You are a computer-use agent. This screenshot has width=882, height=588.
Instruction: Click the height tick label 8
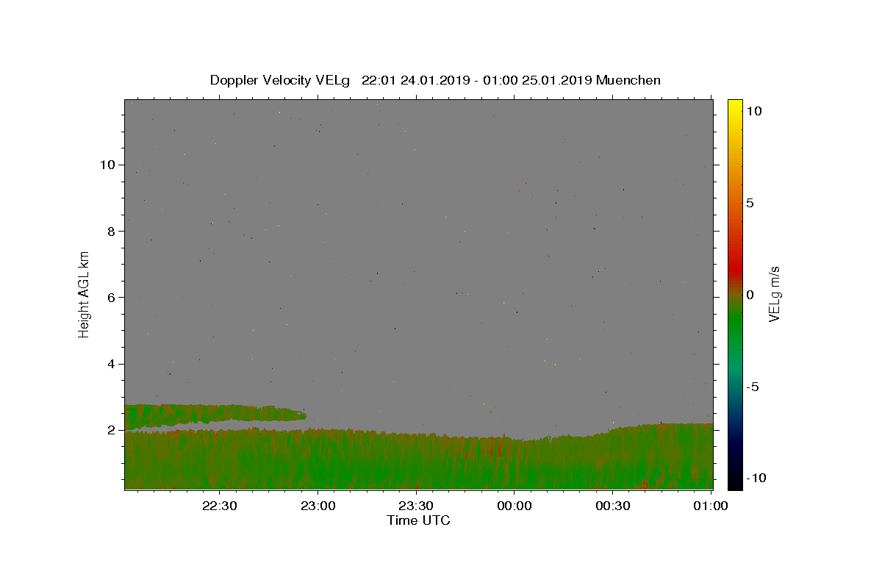tap(111, 231)
